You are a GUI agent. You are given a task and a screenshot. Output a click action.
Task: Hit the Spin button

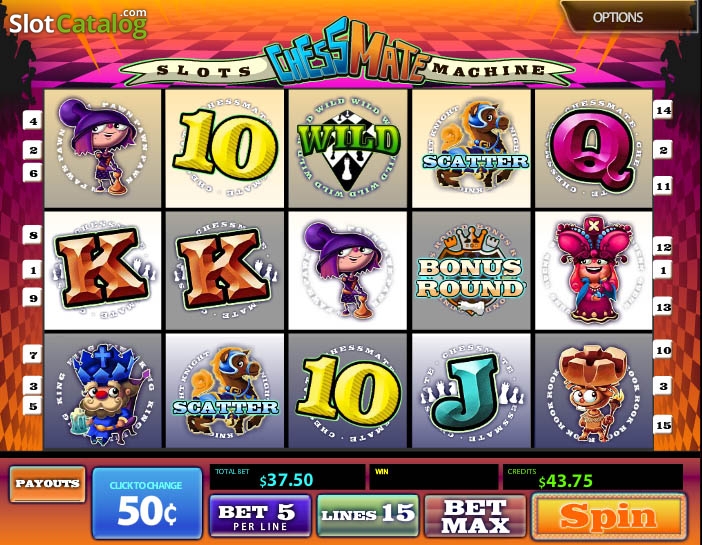pos(609,516)
